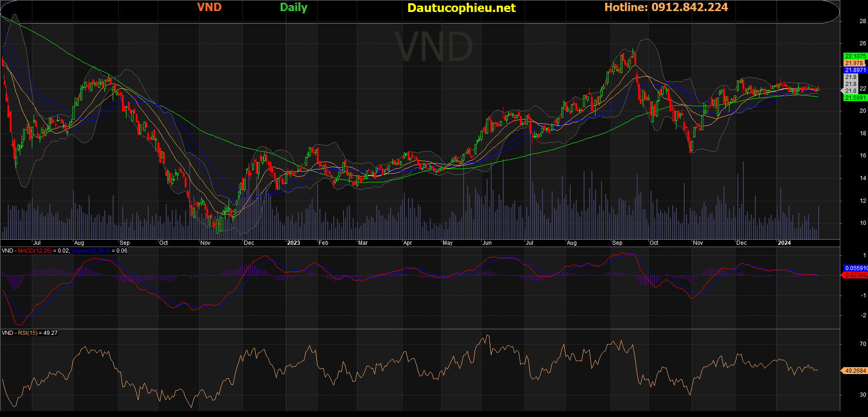This screenshot has width=868, height=417.
Task: Click the Hotline 0912.842.224 text
Action: [x=666, y=7]
